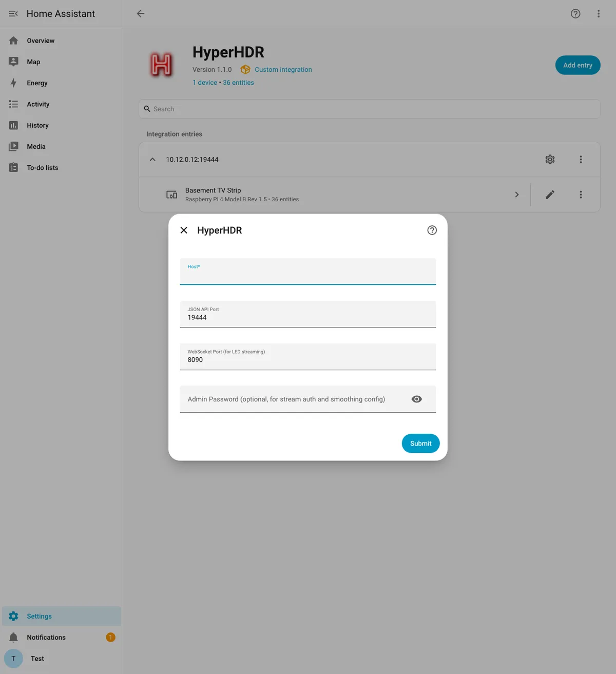
Task: Click the Custom integration box icon
Action: (x=245, y=69)
